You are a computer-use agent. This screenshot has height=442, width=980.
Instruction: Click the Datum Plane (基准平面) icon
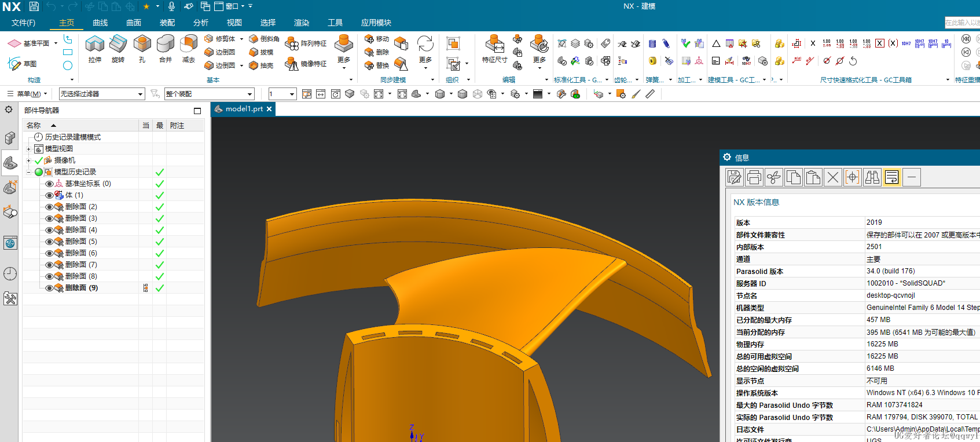(x=14, y=43)
